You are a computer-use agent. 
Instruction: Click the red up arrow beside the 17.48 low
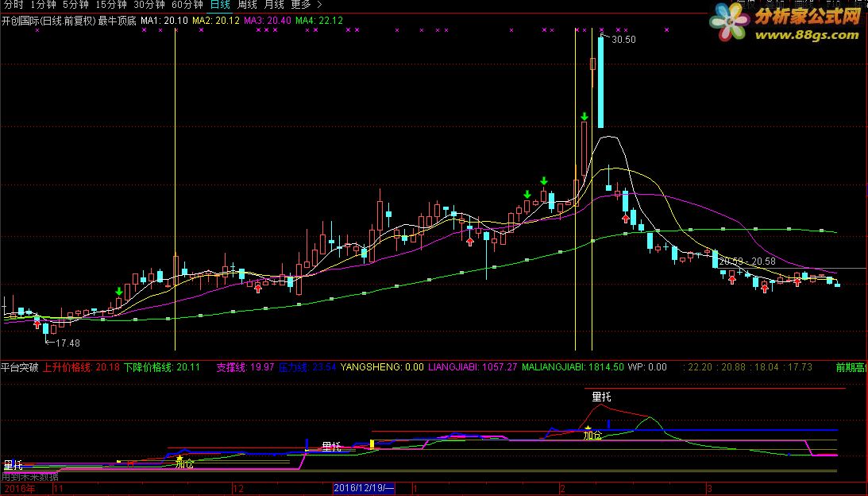37,325
